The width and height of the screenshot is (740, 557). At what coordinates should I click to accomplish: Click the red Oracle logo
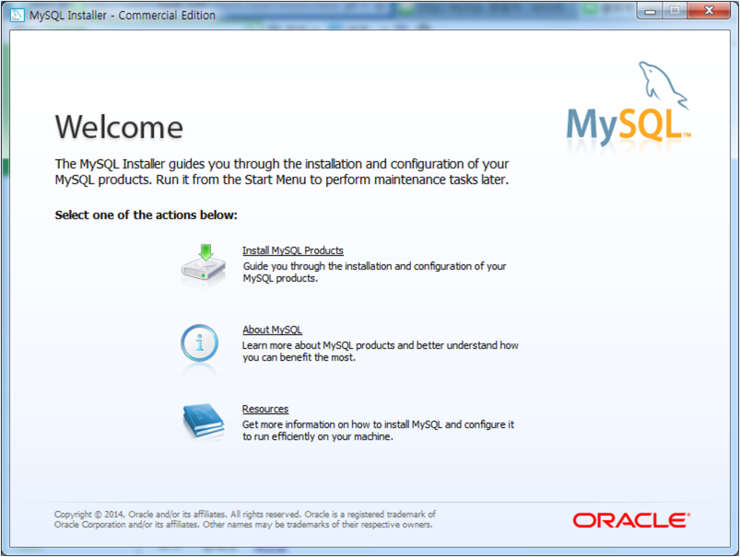[x=631, y=520]
